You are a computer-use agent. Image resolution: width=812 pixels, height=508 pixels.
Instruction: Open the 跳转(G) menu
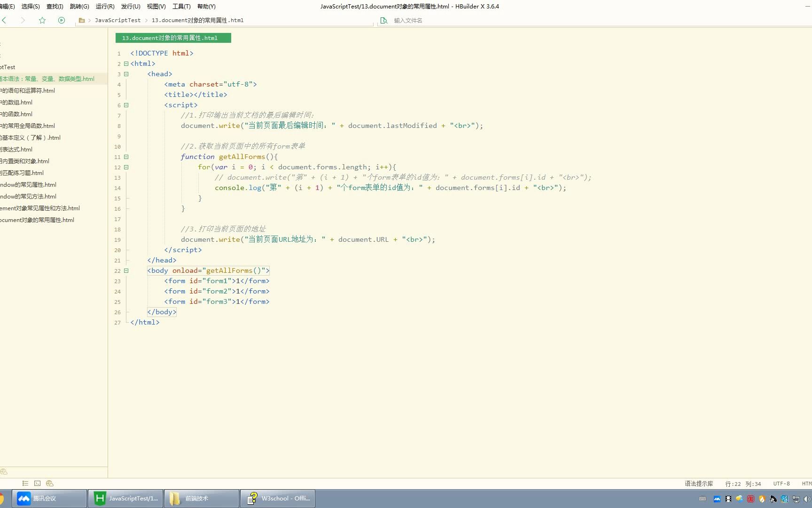(x=79, y=7)
